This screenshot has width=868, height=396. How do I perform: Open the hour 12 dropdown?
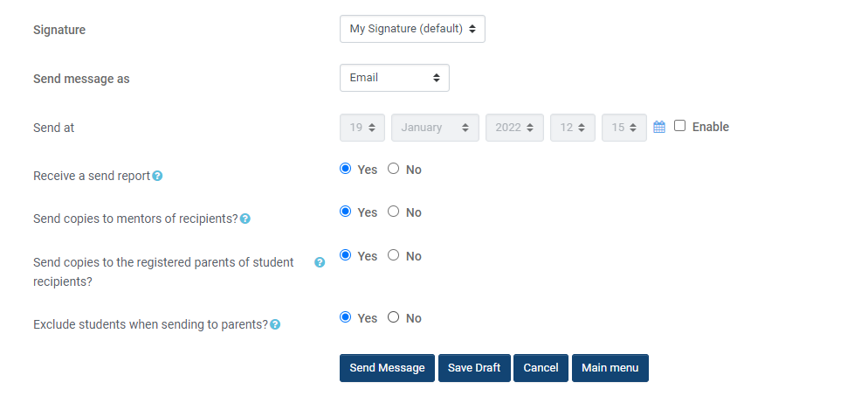572,128
